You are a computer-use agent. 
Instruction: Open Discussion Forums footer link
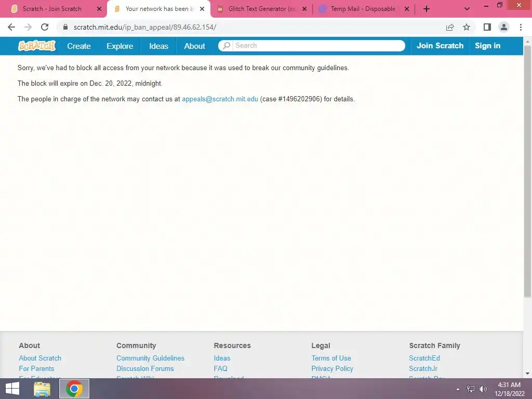pyautogui.click(x=145, y=368)
